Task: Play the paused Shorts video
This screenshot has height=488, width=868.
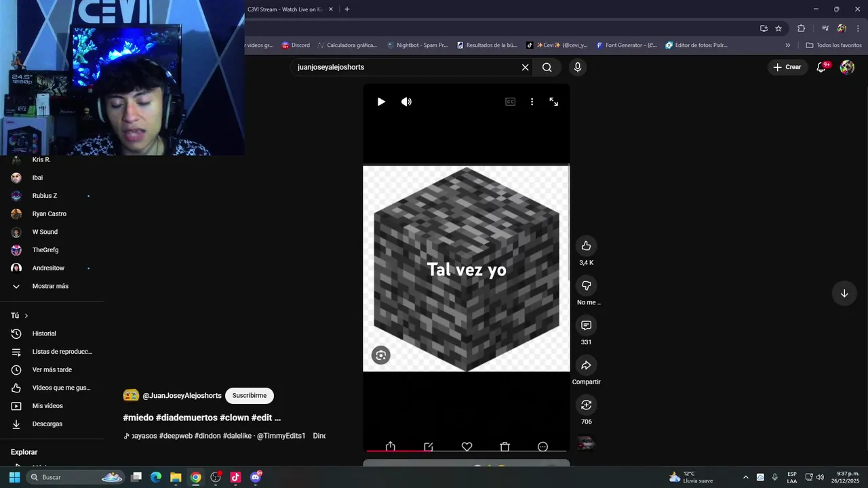Action: [381, 102]
